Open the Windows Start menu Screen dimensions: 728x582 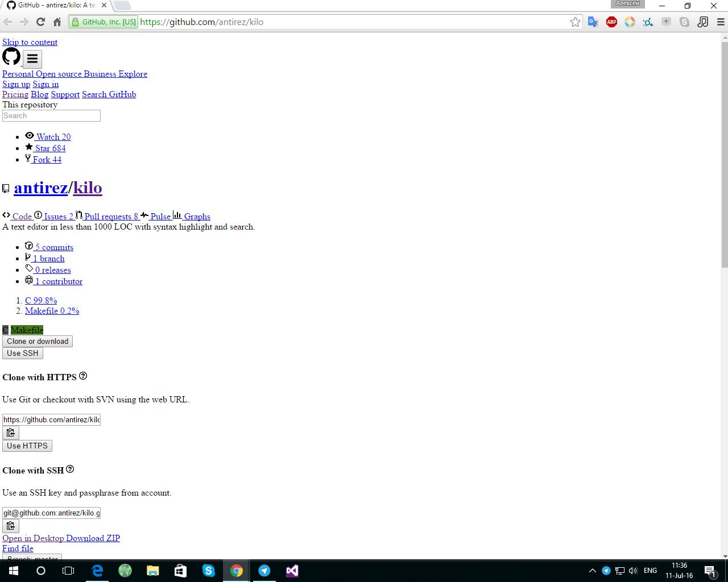14,571
